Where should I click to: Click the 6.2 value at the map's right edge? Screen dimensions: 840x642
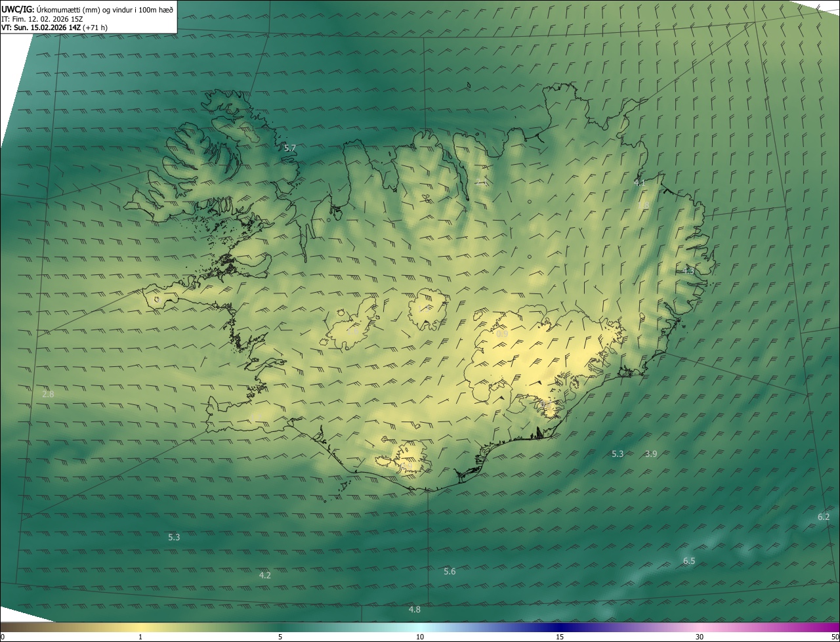[824, 517]
